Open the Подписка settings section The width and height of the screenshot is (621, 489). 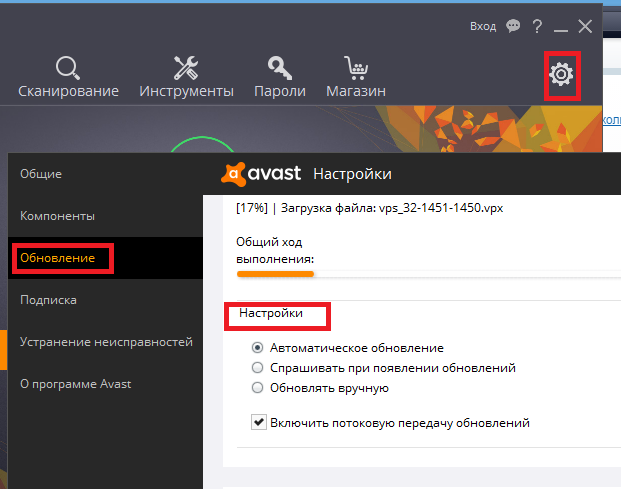(x=49, y=300)
